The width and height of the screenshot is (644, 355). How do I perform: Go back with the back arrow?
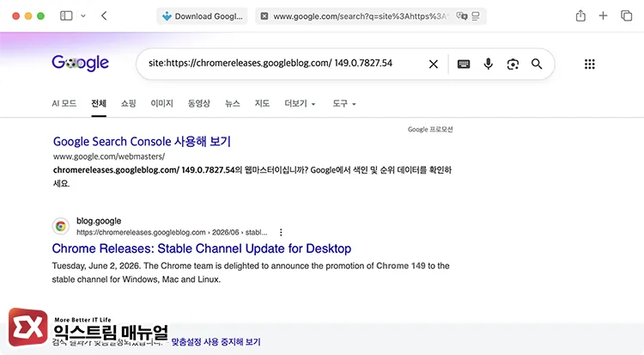point(104,16)
